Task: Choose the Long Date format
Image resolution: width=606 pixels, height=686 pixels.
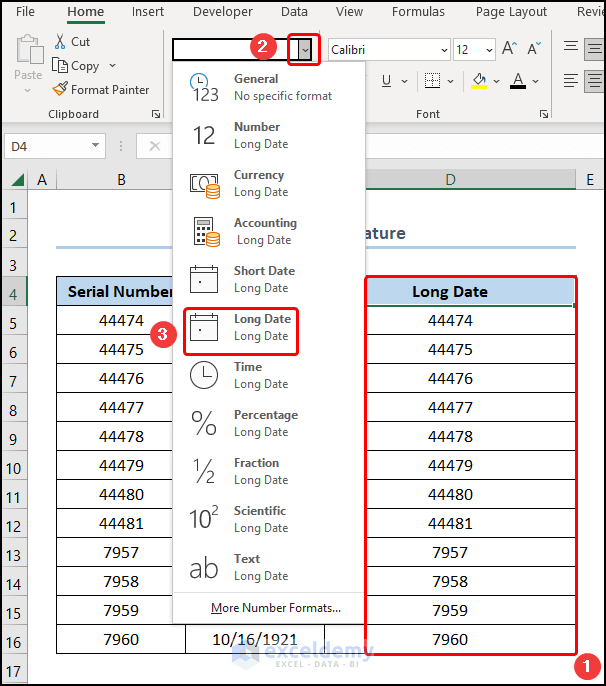Action: tap(268, 327)
